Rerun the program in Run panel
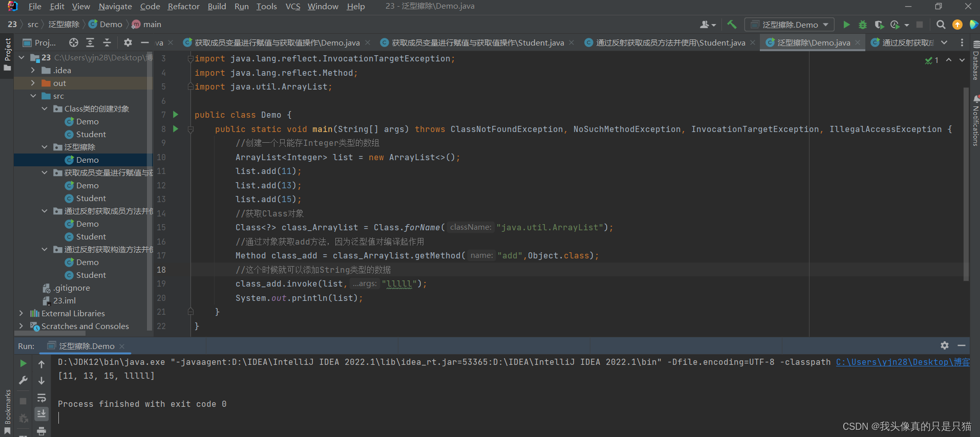The image size is (980, 437). pos(23,363)
